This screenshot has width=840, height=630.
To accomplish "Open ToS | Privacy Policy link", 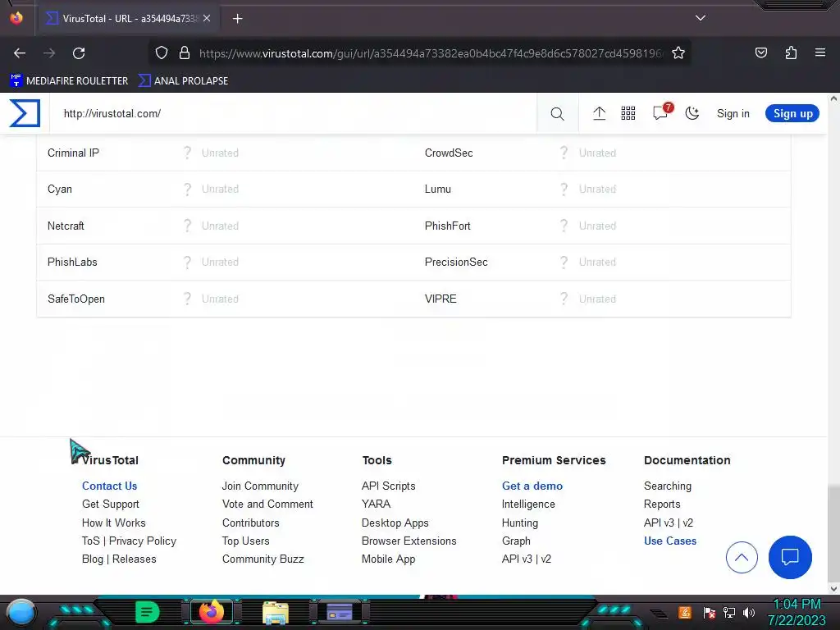I will coord(129,541).
